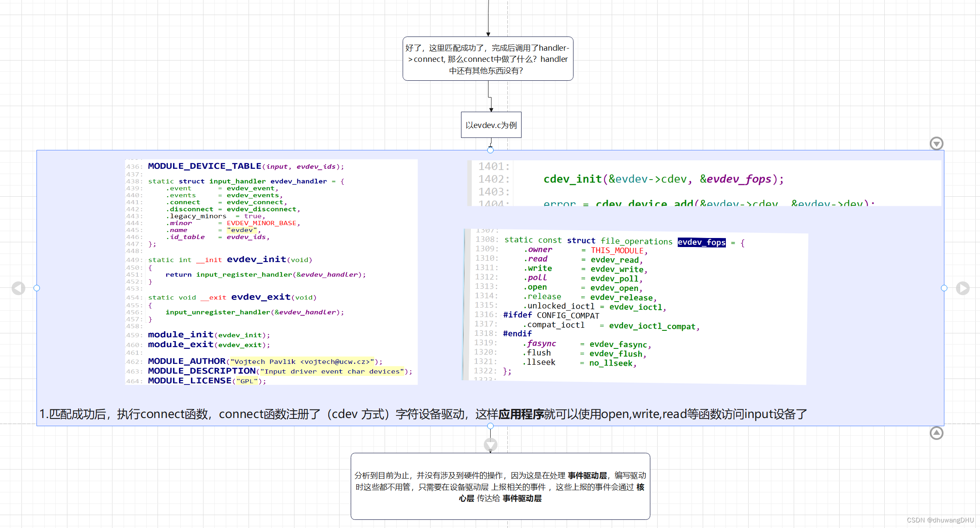This screenshot has width=980, height=528.
Task: Select the right connection handle of the code panel
Action: (x=944, y=288)
